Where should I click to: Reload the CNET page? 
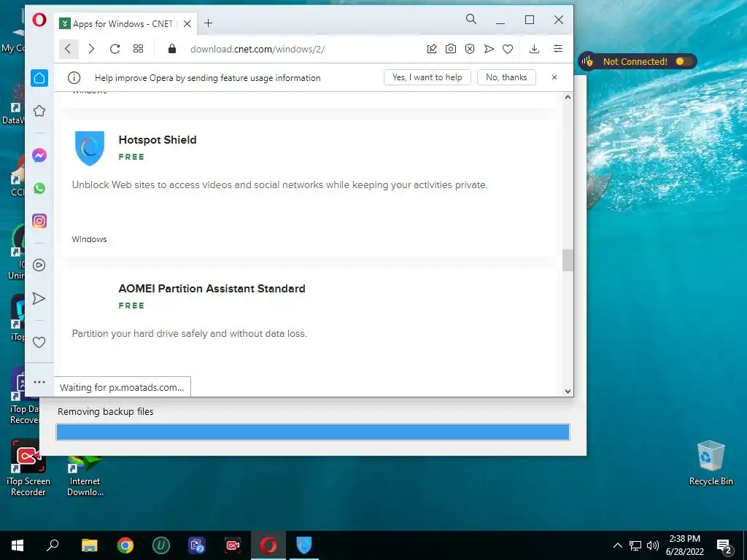click(115, 49)
